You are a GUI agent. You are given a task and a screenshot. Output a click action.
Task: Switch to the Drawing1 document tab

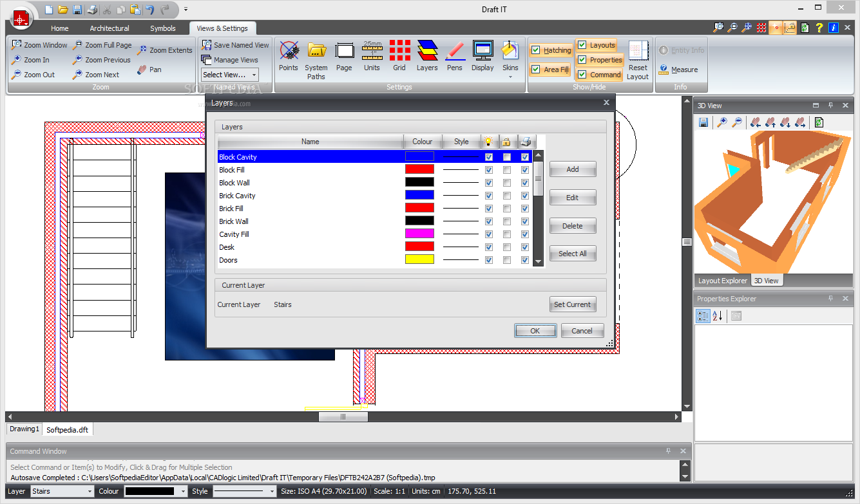pyautogui.click(x=24, y=429)
